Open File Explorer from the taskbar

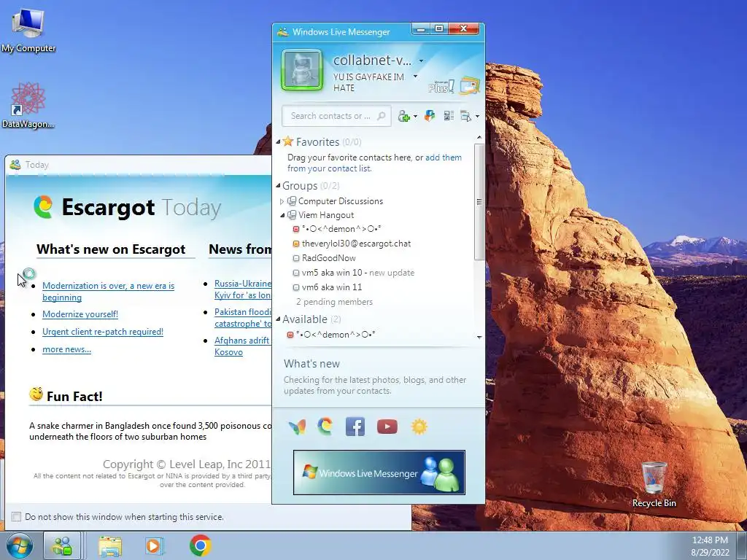(110, 545)
